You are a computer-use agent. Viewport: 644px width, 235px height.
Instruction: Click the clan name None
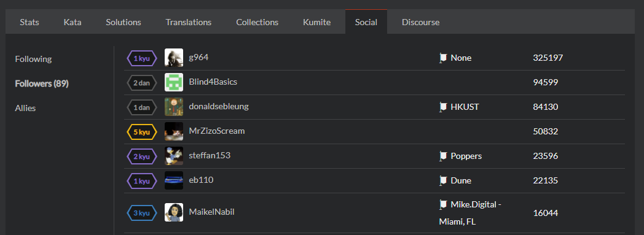pos(461,58)
